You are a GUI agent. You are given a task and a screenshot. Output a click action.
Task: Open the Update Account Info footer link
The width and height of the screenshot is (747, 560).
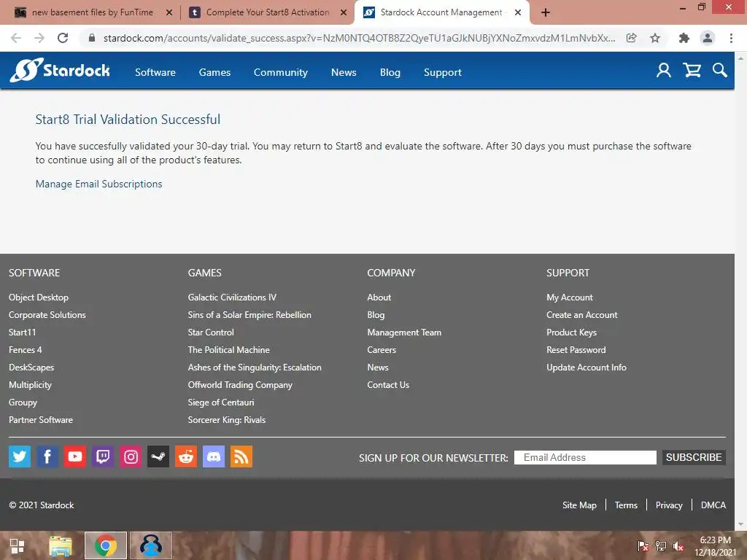pyautogui.click(x=587, y=367)
